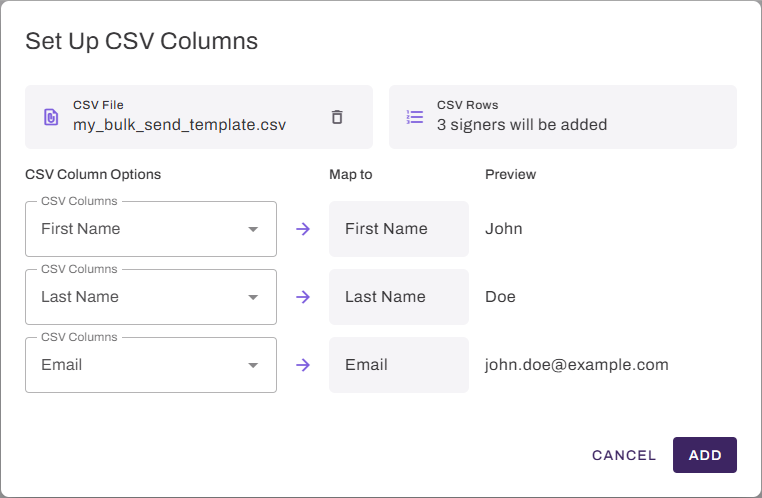Click the Set Up CSV Columns heading
This screenshot has height=498, width=762.
pos(141,41)
